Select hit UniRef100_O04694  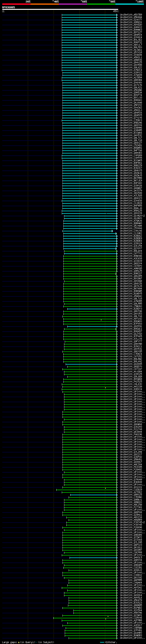[x=131, y=55]
